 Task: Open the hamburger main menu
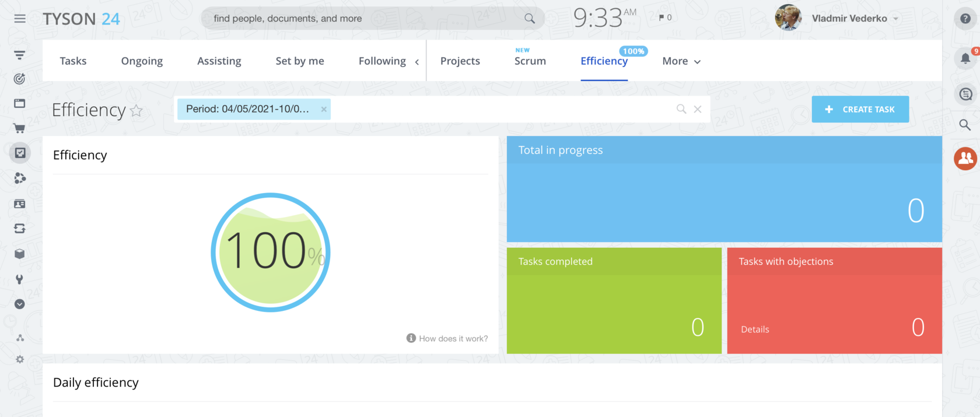click(20, 19)
